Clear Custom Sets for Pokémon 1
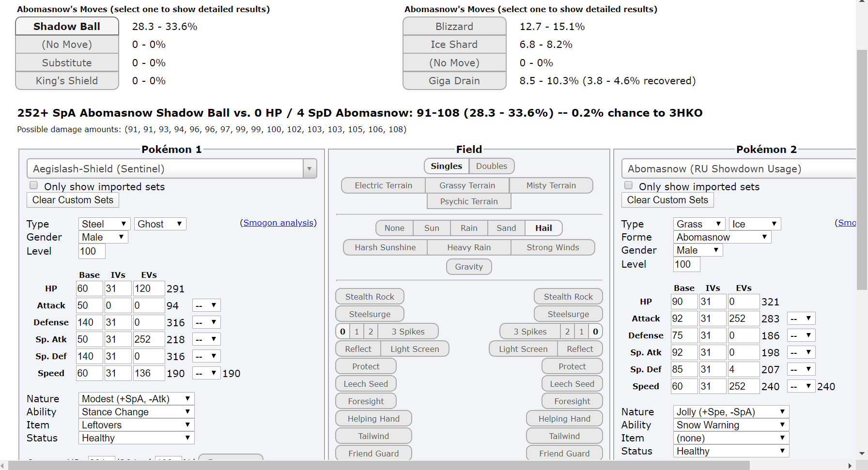The width and height of the screenshot is (868, 470). pyautogui.click(x=73, y=200)
